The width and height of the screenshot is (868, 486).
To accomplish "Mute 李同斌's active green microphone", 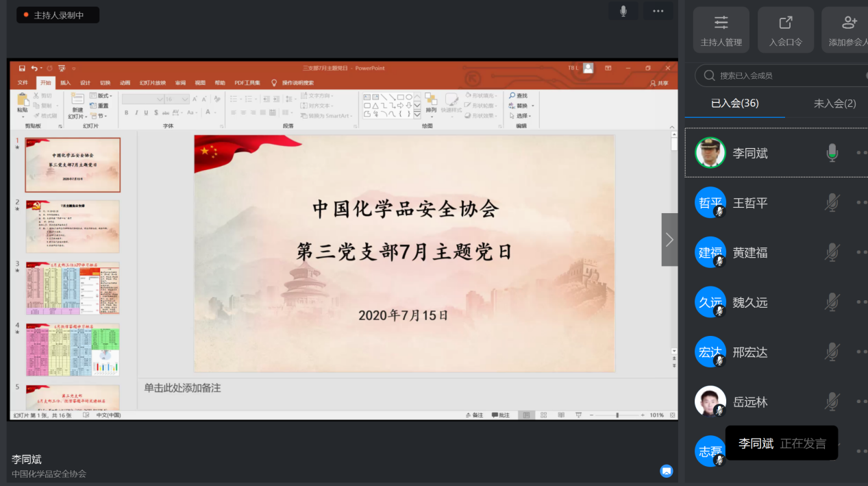I will (x=832, y=153).
